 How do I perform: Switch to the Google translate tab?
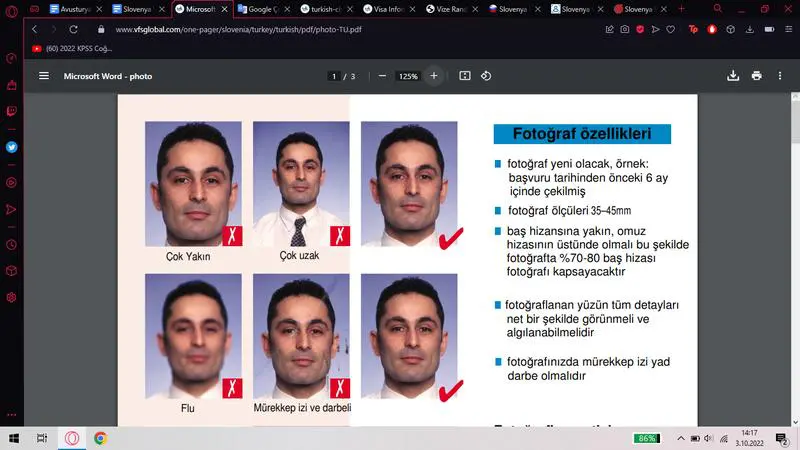(x=264, y=9)
